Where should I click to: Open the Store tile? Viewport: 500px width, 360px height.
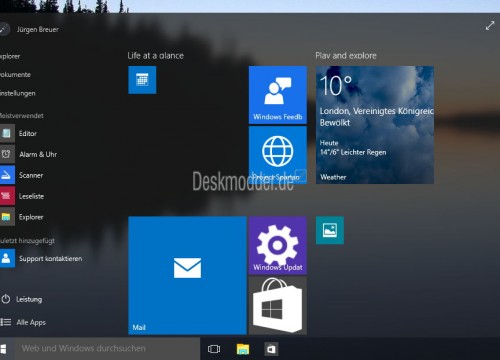[278, 305]
